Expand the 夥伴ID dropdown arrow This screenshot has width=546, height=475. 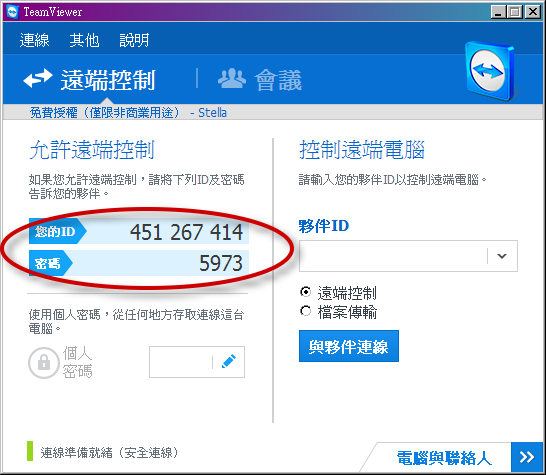pos(502,256)
